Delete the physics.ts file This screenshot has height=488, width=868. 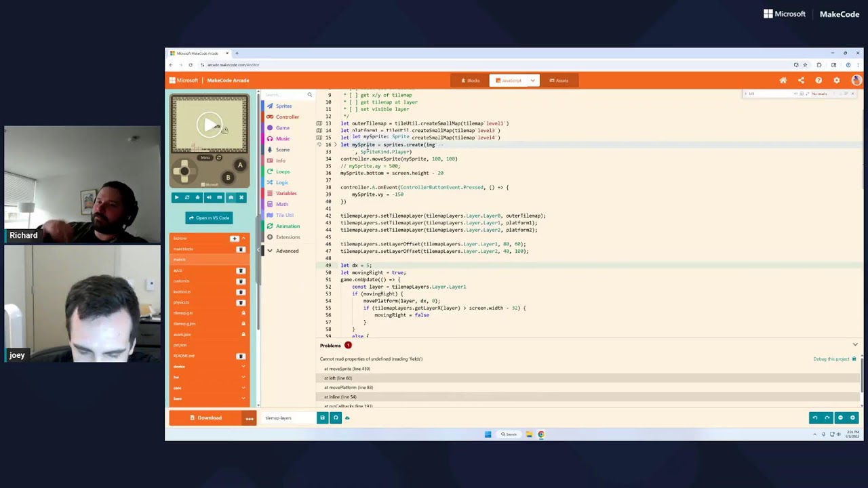[240, 302]
